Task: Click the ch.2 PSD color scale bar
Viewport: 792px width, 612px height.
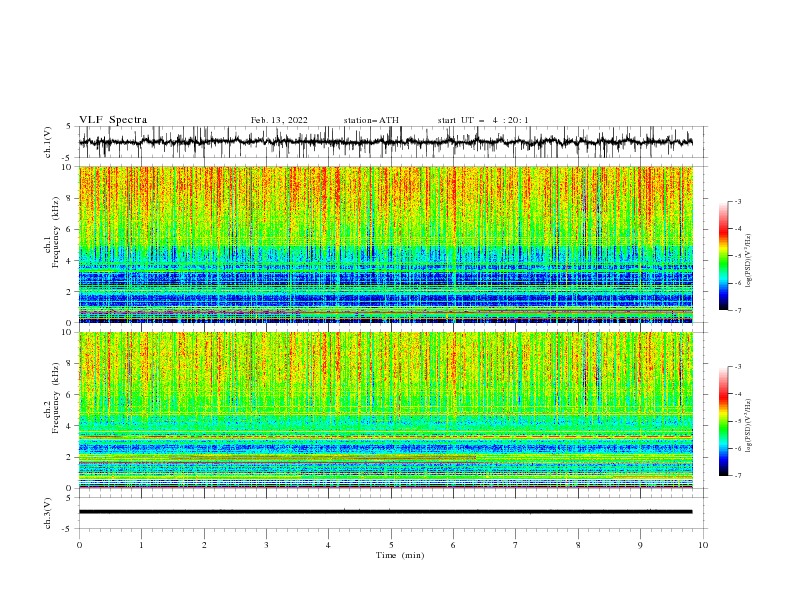Action: (724, 421)
